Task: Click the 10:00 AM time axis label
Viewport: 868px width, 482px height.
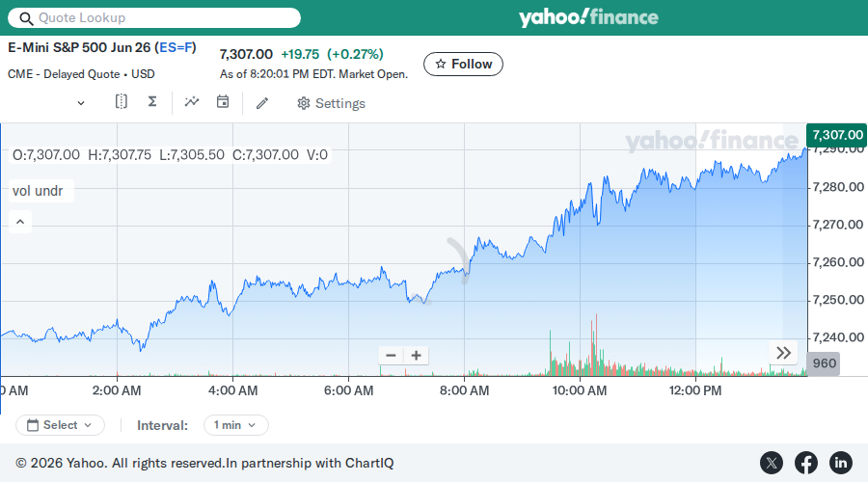Action: click(580, 390)
